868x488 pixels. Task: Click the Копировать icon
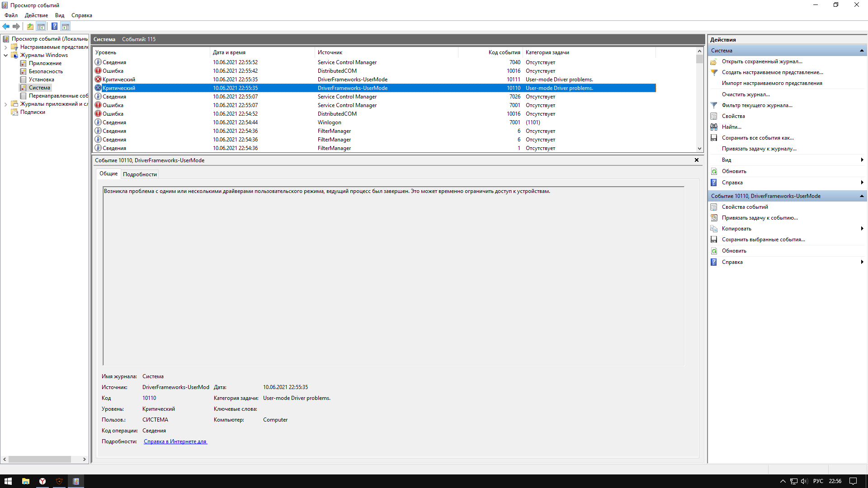click(714, 229)
